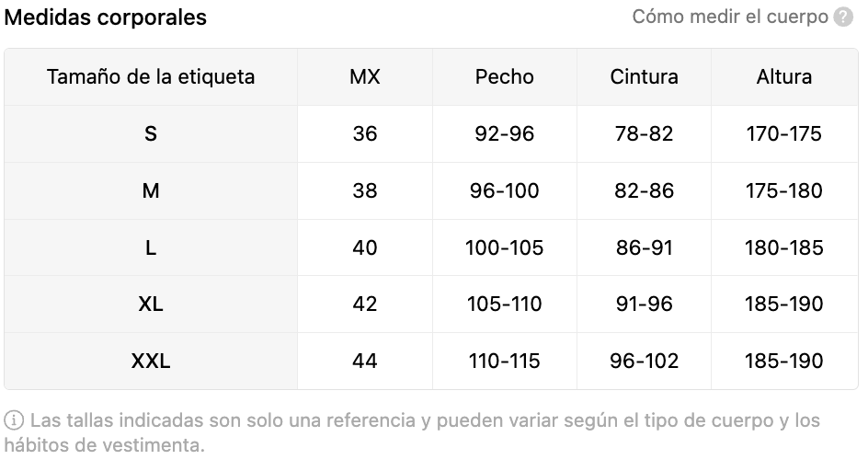
Task: Click the M size row label
Action: (151, 191)
